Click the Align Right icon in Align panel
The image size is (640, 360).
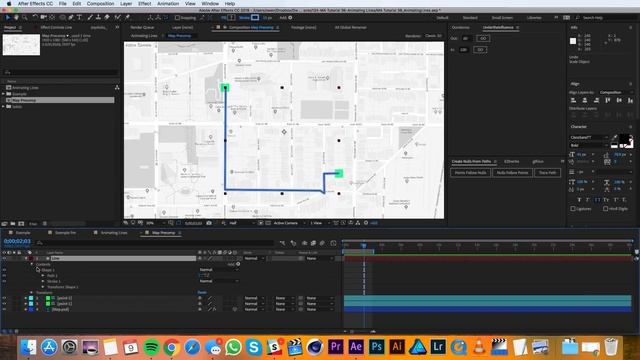(x=596, y=100)
